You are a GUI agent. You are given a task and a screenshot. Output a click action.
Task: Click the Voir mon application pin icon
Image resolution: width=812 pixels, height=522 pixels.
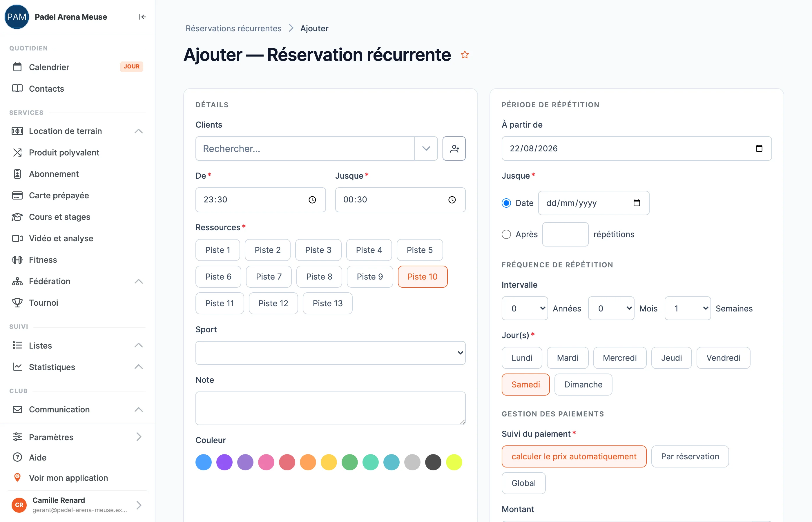pyautogui.click(x=17, y=478)
